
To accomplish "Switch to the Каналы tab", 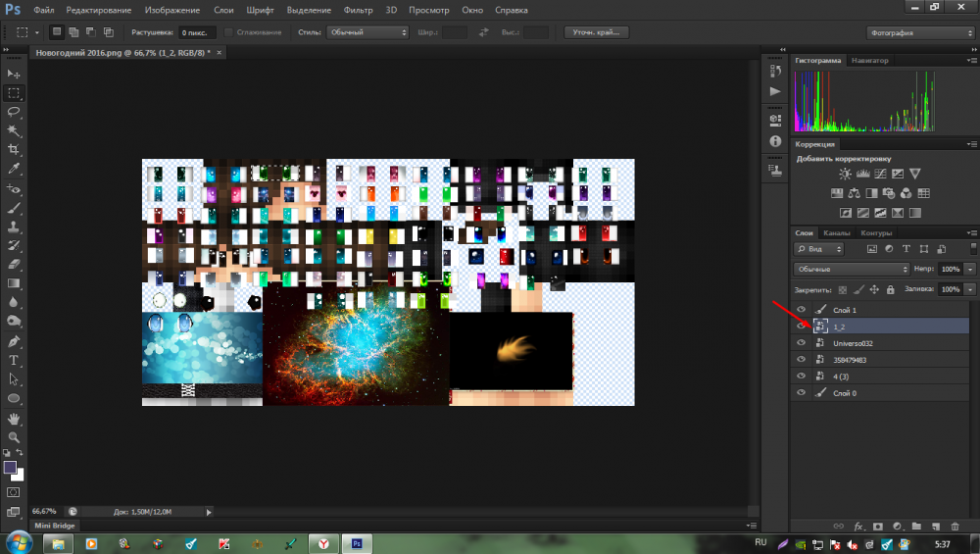I will (x=836, y=233).
